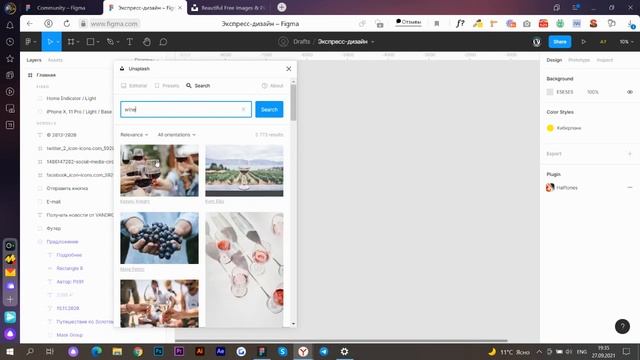This screenshot has width=640, height=360.
Task: Select the Rectangle shape tool
Action: pyautogui.click(x=91, y=42)
